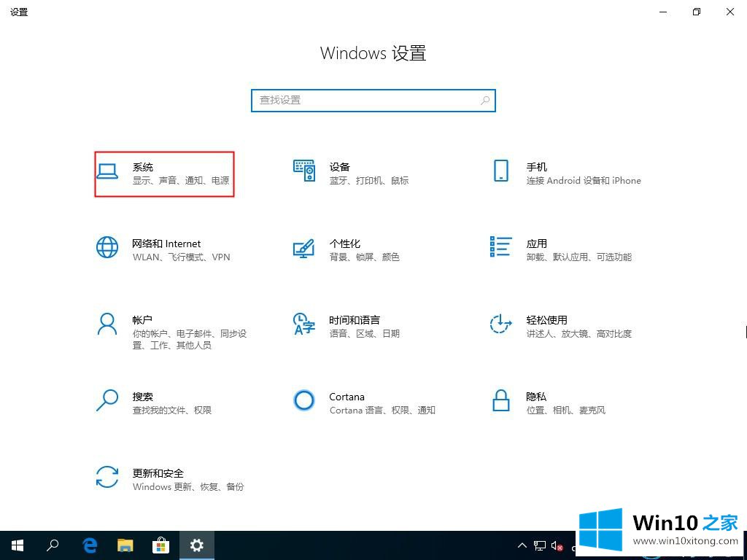Open Cortana settings title
Screen dimensions: 747x560
point(347,397)
